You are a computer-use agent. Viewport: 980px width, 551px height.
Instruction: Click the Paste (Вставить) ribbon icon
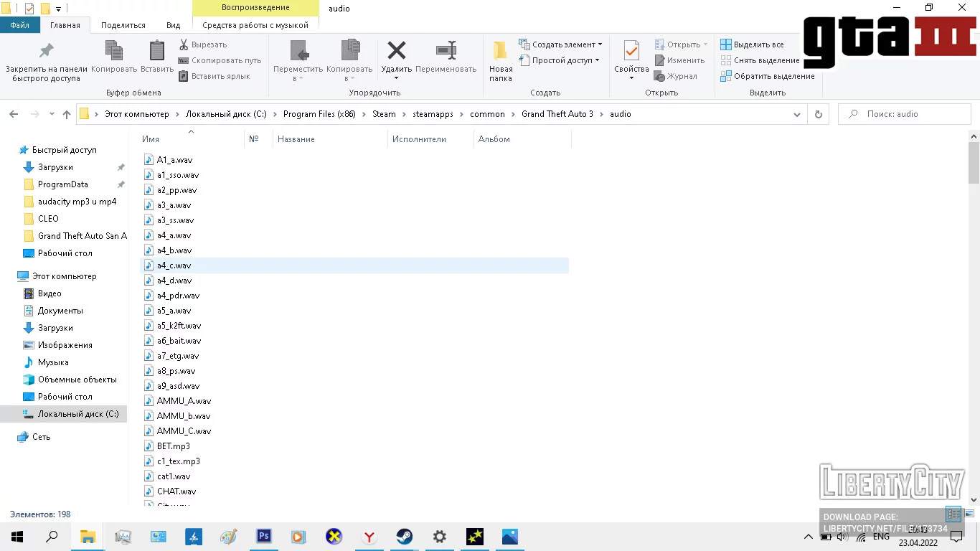[x=156, y=52]
